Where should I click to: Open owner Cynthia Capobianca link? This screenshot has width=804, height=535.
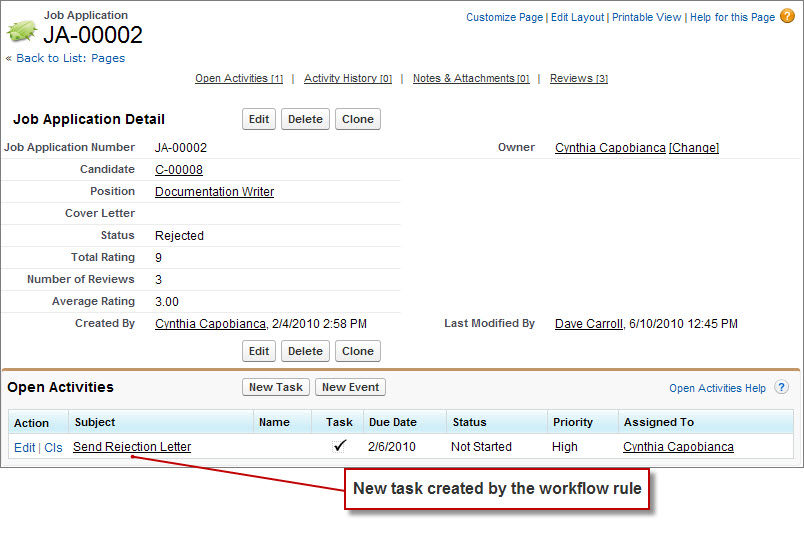coord(610,148)
